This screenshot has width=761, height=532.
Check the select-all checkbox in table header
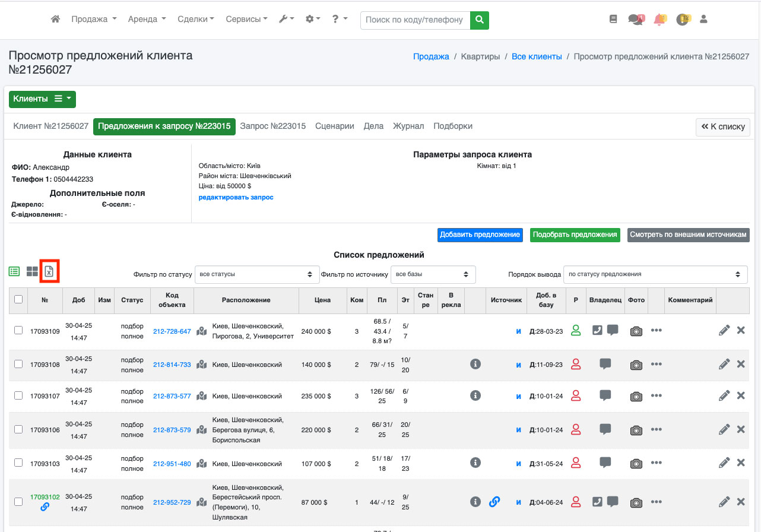[x=18, y=299]
